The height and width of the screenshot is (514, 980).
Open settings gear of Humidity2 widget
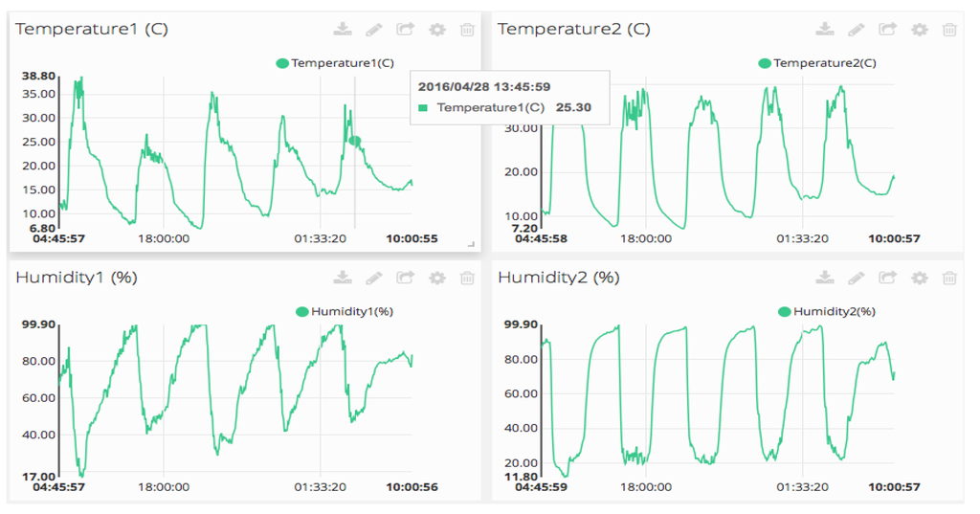920,278
